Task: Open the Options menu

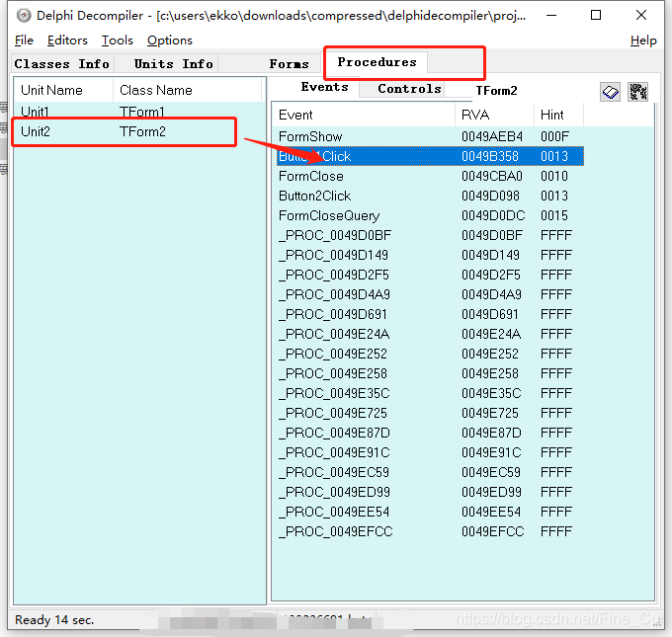Action: pos(170,40)
